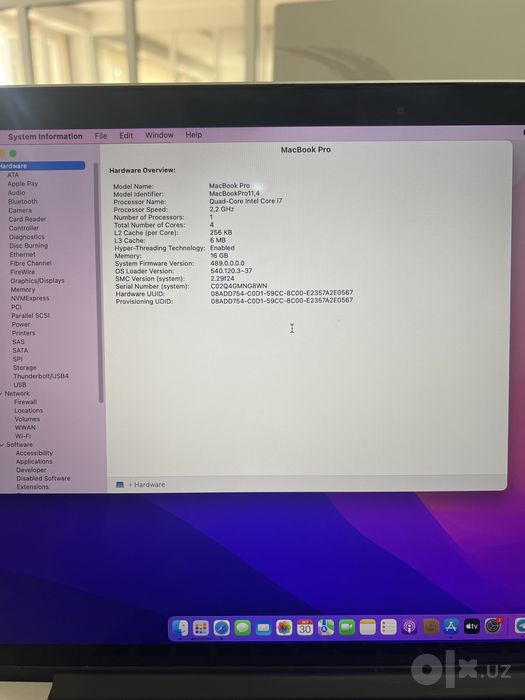525x700 pixels.
Task: Select Parallel SCSI in sidebar
Action: pyautogui.click(x=30, y=315)
